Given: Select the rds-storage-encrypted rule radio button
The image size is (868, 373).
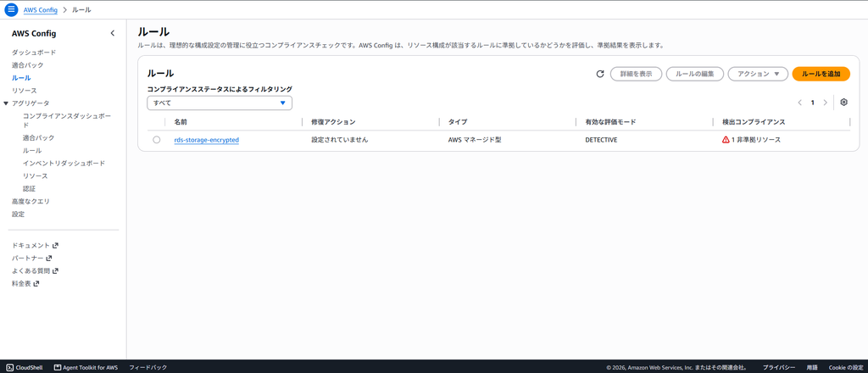Looking at the screenshot, I should tap(157, 140).
